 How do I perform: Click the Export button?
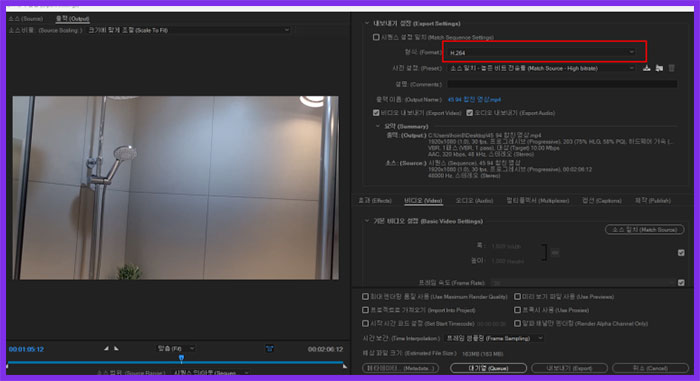569,368
